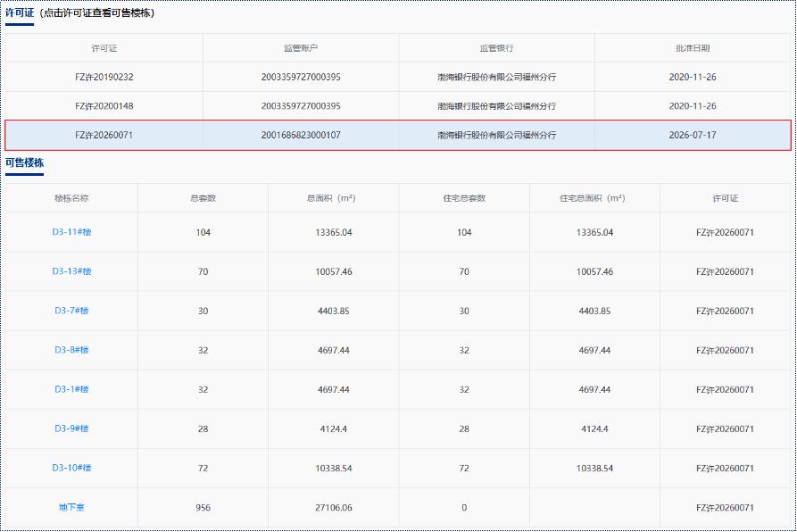Image resolution: width=797 pixels, height=532 pixels.
Task: Click residential units 0 for 地下室
Action: click(464, 507)
